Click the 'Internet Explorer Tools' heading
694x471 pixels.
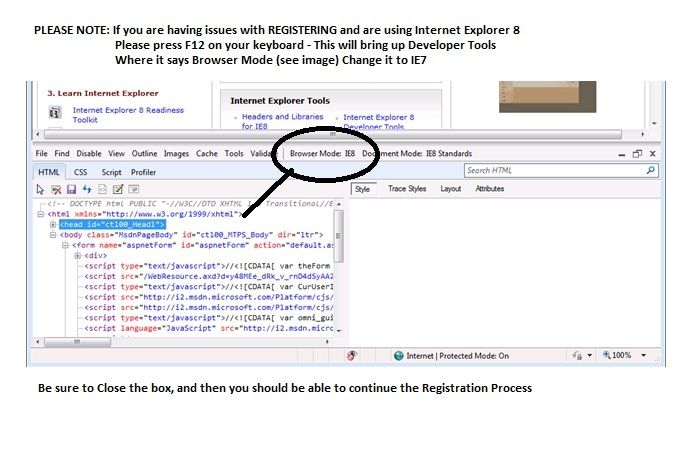click(x=280, y=100)
